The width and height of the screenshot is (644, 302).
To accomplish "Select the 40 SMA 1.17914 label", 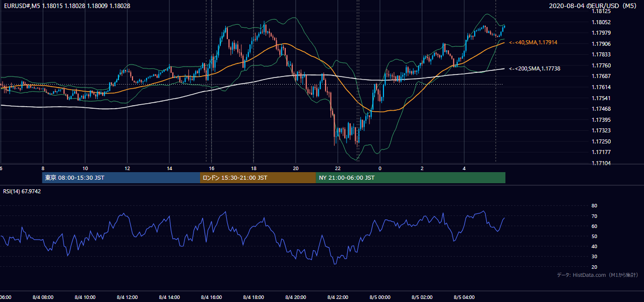I will (x=533, y=43).
